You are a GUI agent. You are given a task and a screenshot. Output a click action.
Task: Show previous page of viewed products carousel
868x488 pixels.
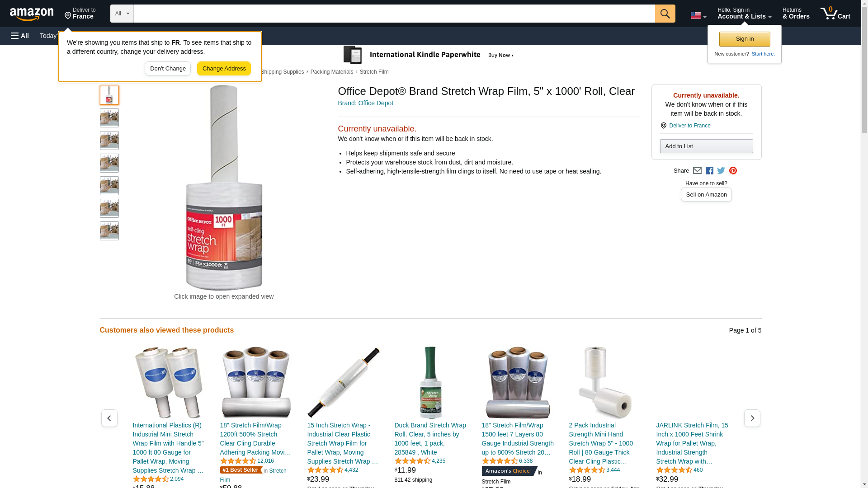(x=109, y=418)
